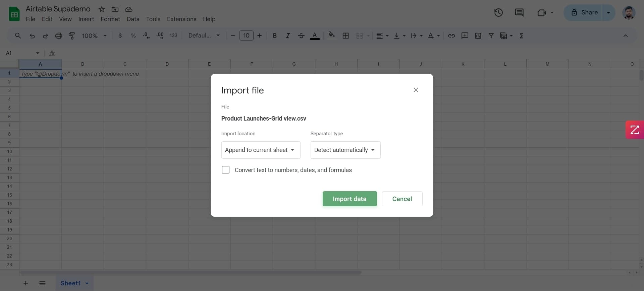Click the move to folder icon

[x=115, y=9]
